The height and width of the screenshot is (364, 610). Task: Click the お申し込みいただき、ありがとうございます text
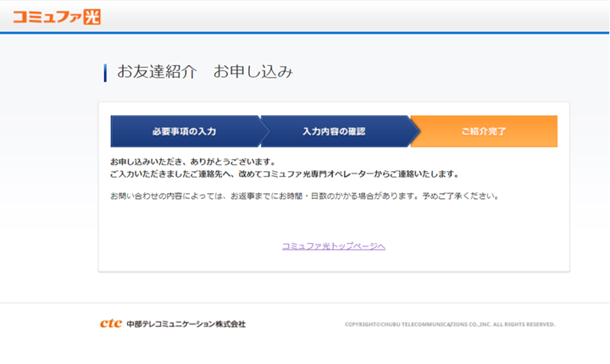point(193,162)
